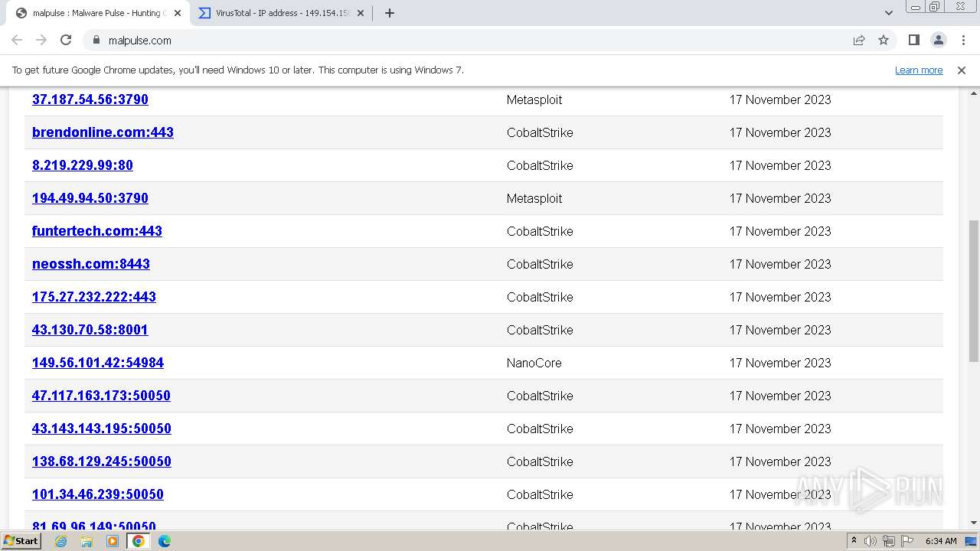The image size is (980, 551).
Task: Close the malpulse tab
Action: pos(178,13)
